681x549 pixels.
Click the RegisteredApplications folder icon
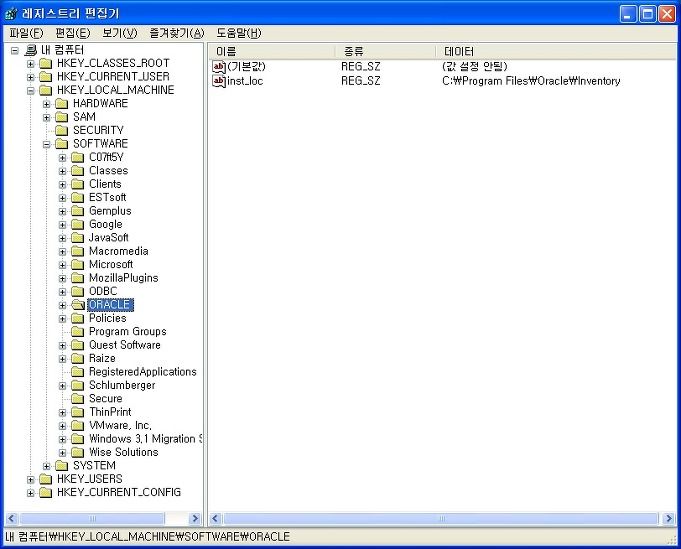pyautogui.click(x=78, y=372)
